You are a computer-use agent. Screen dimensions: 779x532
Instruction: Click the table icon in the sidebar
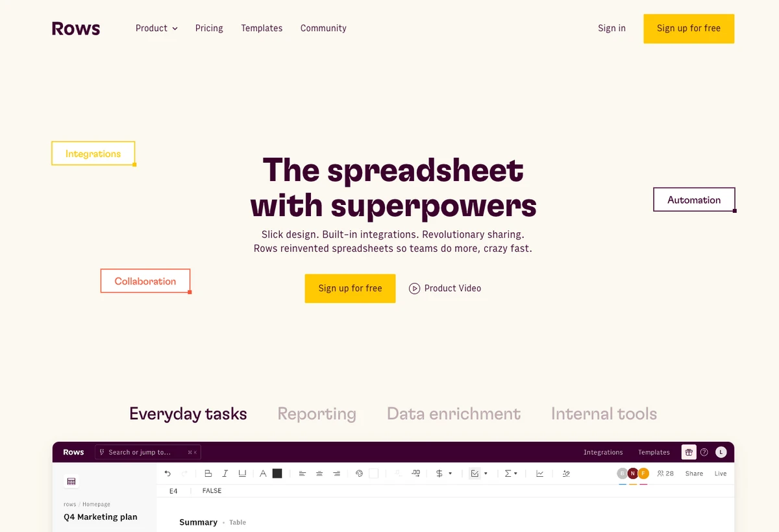click(71, 481)
